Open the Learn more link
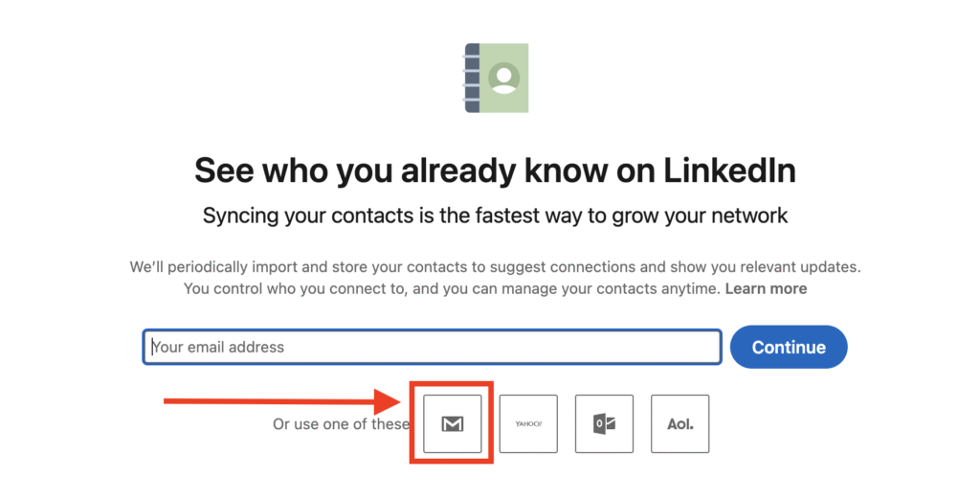 click(x=766, y=288)
